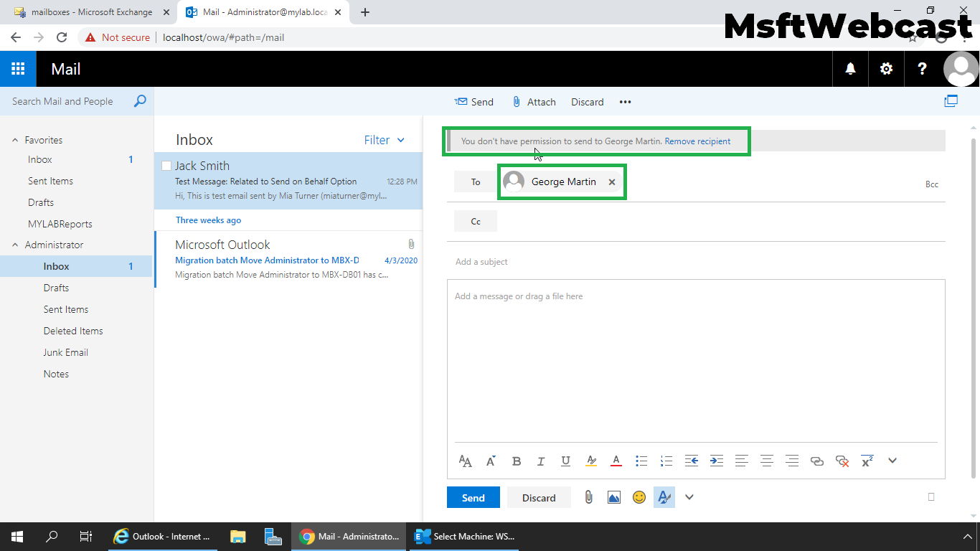Open Windows Start menu
Viewport: 980px width, 551px height.
17,536
